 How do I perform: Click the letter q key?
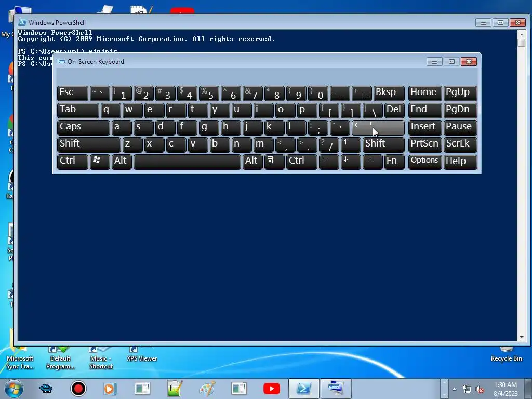click(111, 110)
